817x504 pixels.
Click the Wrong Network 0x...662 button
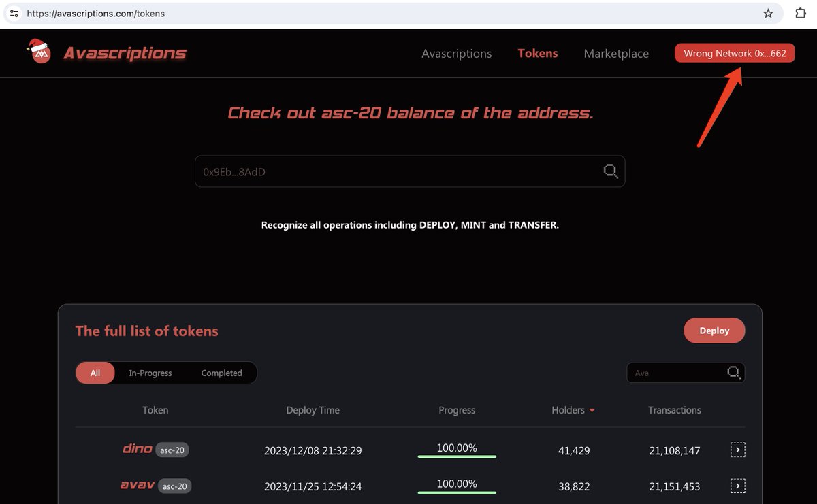point(735,53)
